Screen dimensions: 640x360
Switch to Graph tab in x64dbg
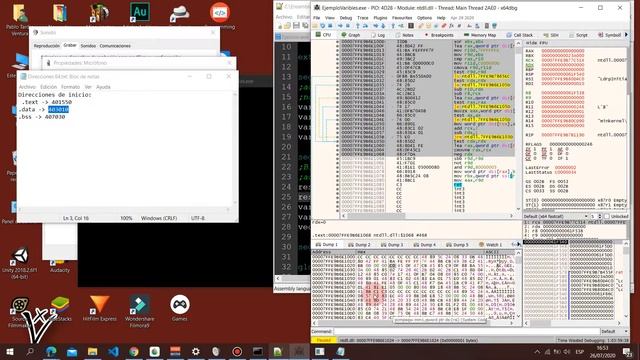pyautogui.click(x=351, y=35)
